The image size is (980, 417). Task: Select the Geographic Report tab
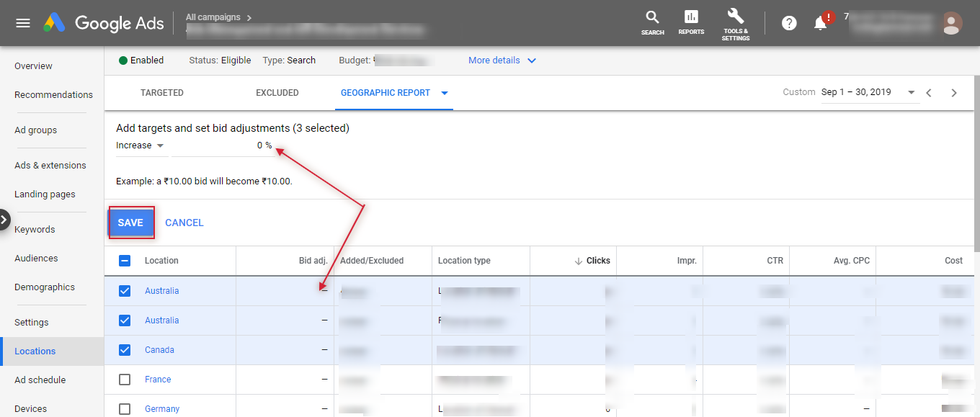pos(386,93)
